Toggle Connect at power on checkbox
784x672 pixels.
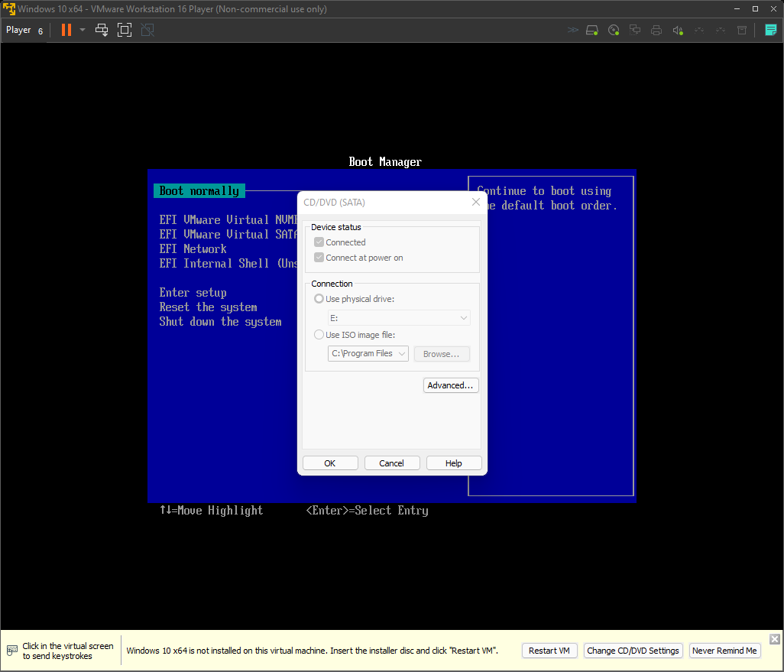point(319,258)
